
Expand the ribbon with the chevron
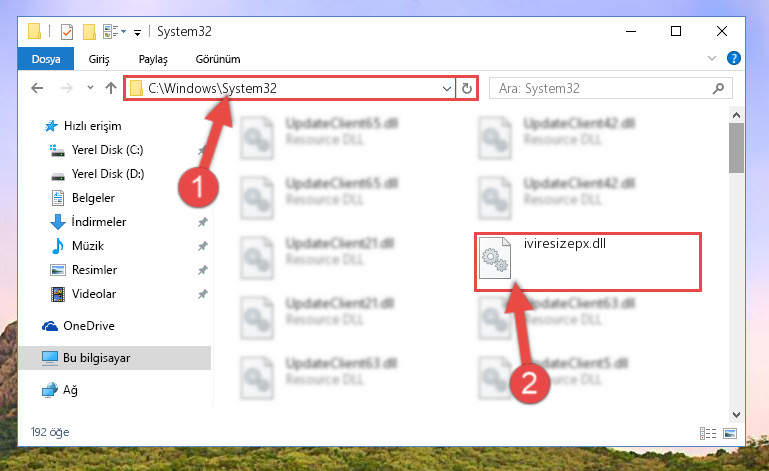coord(712,58)
